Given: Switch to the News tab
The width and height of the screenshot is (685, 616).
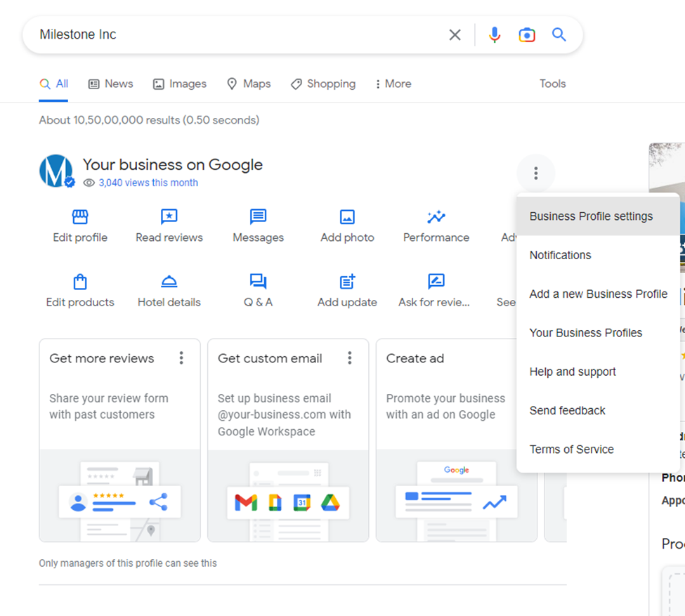Looking at the screenshot, I should coord(110,84).
